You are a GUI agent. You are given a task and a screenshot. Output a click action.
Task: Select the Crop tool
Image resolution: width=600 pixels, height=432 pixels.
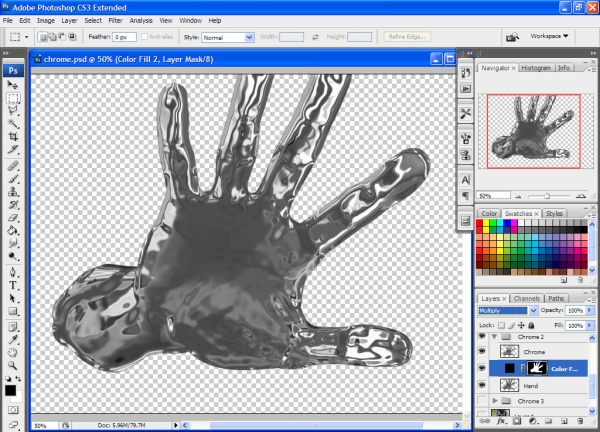pos(13,136)
